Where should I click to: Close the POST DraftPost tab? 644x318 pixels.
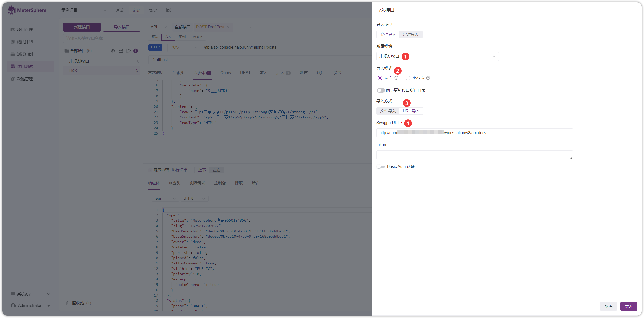click(228, 27)
